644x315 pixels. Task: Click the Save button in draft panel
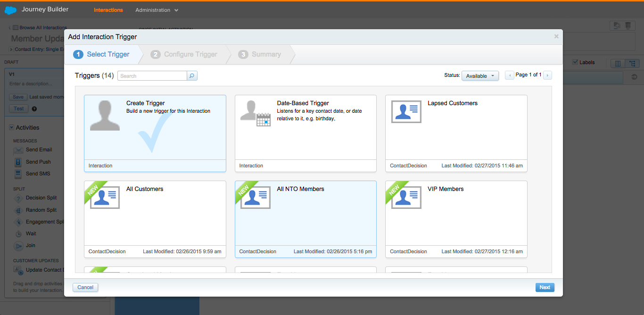coord(18,97)
